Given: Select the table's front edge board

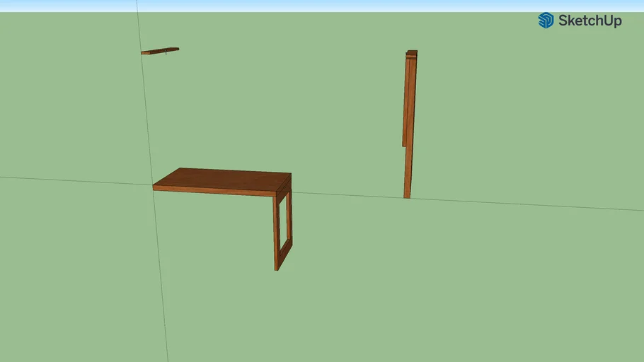Looking at the screenshot, I should 212,190.
